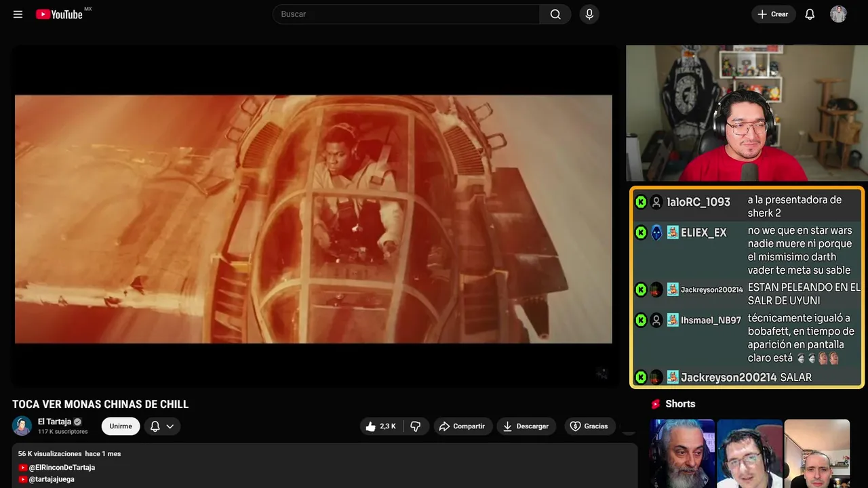Click the Unirme membership button

121,426
